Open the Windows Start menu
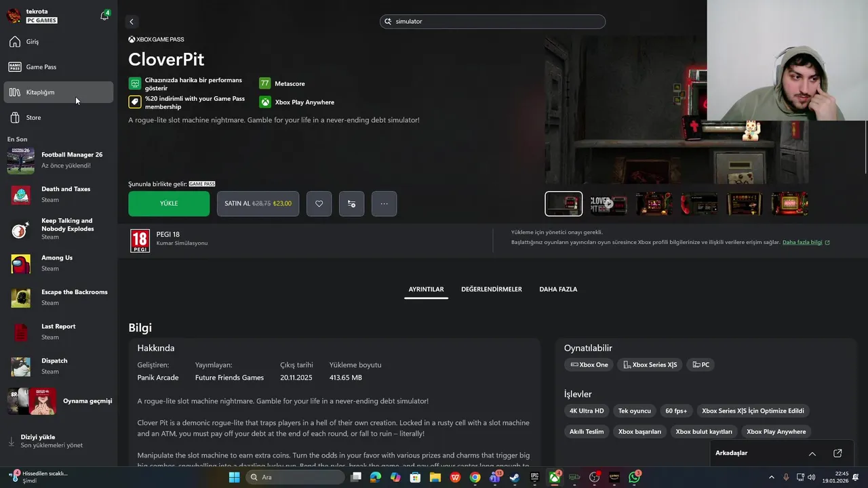This screenshot has width=868, height=488. tap(234, 477)
